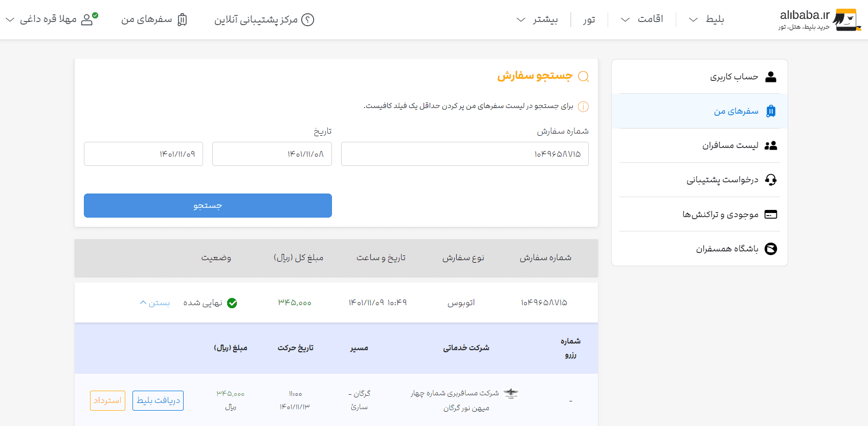Click تاریخ و ساعت column header
The height and width of the screenshot is (426, 868).
coord(381,258)
